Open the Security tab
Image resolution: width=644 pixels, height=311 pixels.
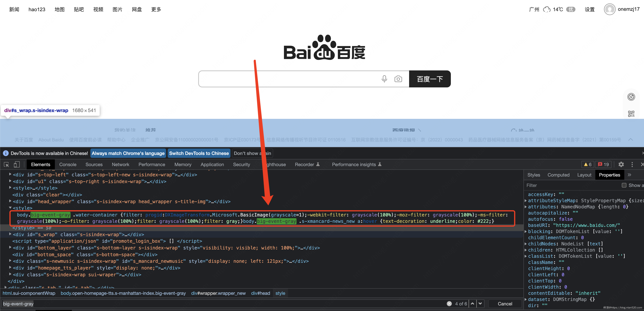point(241,165)
